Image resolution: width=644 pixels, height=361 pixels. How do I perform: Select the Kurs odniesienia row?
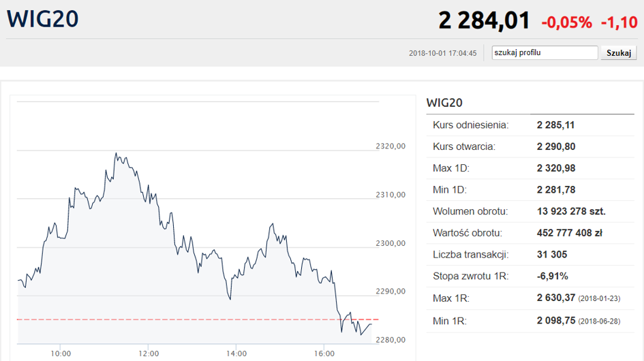(x=530, y=125)
